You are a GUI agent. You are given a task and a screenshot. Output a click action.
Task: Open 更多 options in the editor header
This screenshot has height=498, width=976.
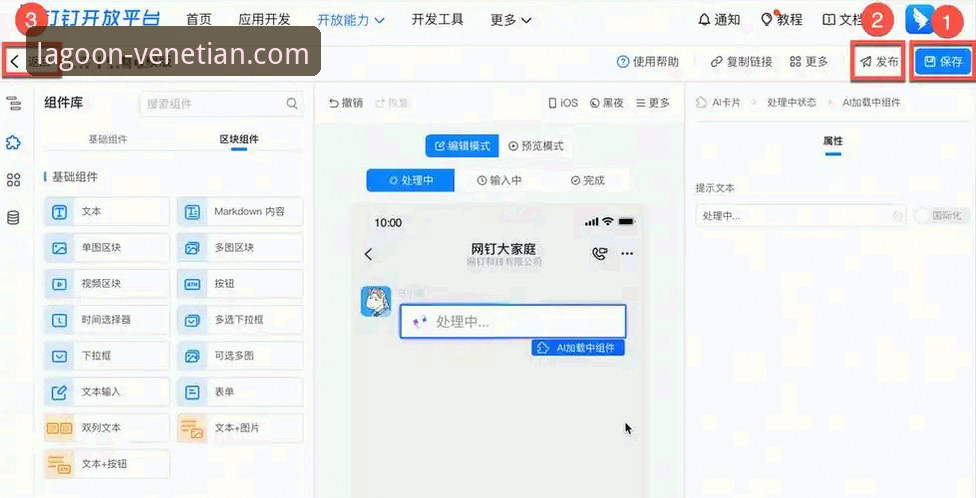[809, 62]
